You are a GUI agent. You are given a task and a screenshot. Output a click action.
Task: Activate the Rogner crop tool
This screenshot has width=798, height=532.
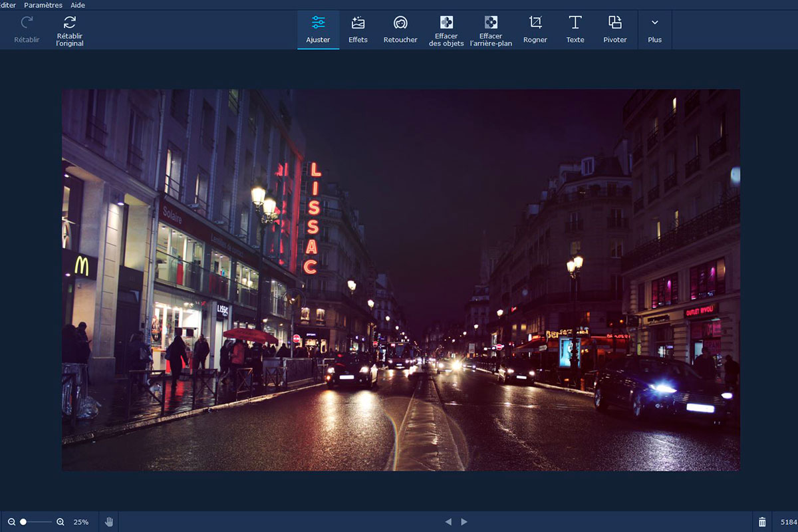(535, 30)
